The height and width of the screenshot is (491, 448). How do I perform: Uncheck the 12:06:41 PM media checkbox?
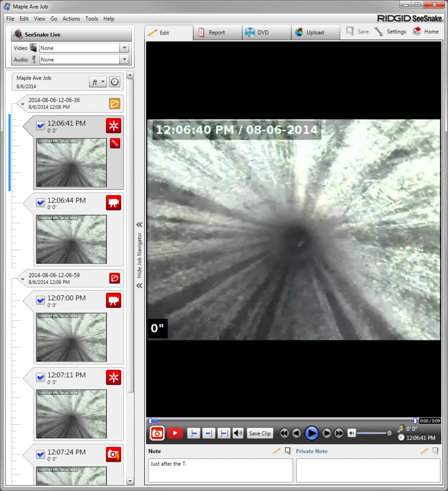[x=40, y=126]
